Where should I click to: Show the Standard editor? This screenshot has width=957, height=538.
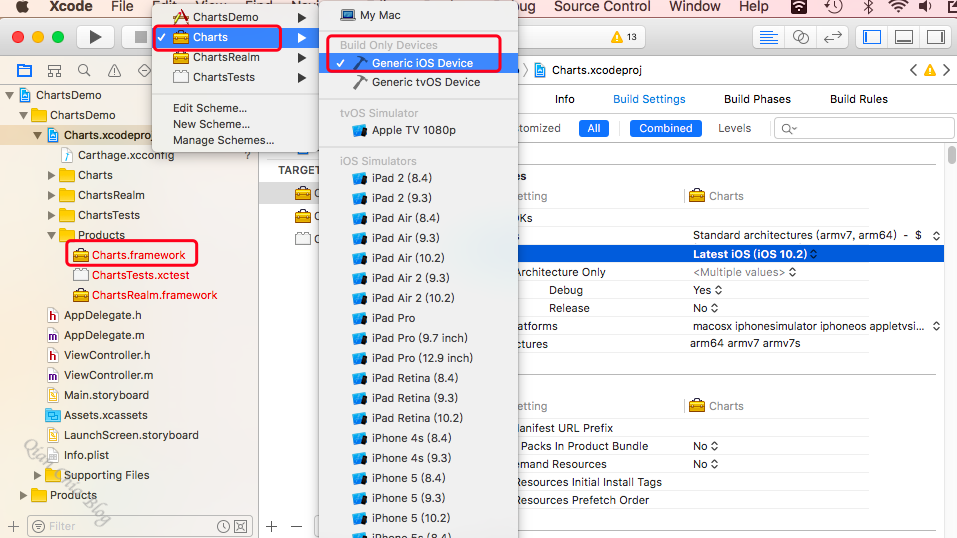tap(768, 37)
